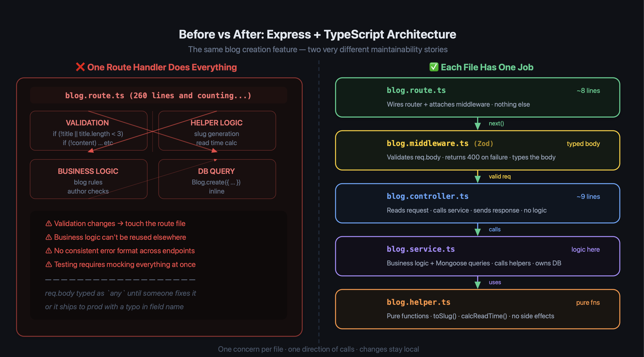Screen dimensions: 644x357
Task: Click the arrow labeled calls
Action: [477, 230]
